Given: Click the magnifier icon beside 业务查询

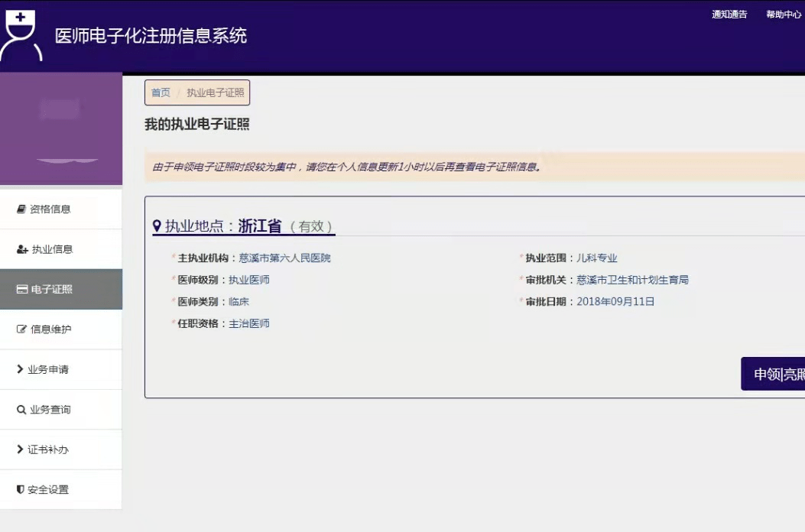Looking at the screenshot, I should pyautogui.click(x=21, y=409).
